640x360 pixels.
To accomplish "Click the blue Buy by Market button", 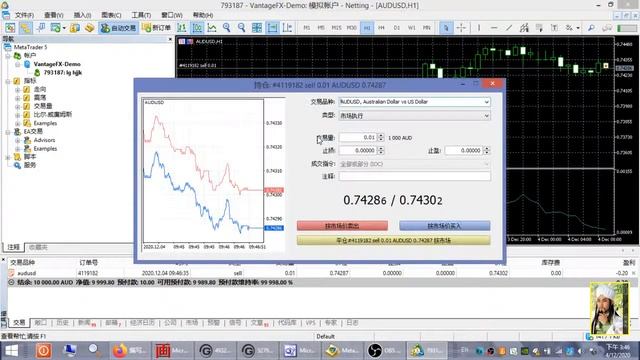I will (444, 226).
